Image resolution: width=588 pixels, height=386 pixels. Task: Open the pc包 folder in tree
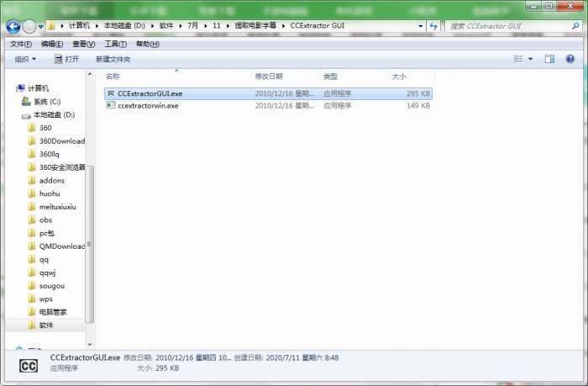pos(47,233)
